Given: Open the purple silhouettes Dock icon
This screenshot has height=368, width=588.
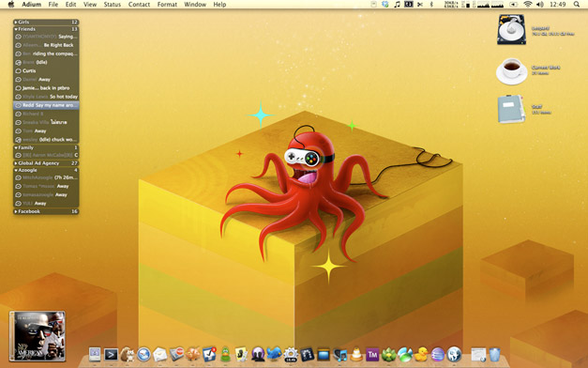Looking at the screenshot, I should point(258,354).
